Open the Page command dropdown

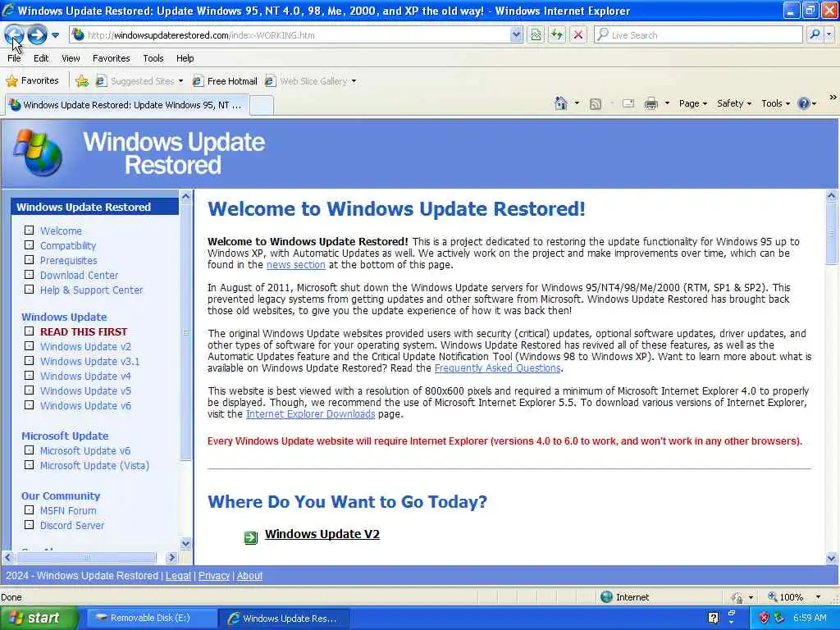point(692,103)
